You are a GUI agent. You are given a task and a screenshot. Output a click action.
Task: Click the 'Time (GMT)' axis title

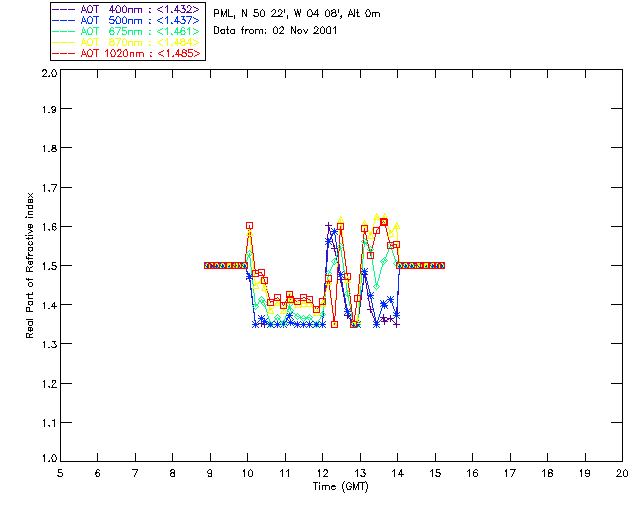pyautogui.click(x=340, y=486)
